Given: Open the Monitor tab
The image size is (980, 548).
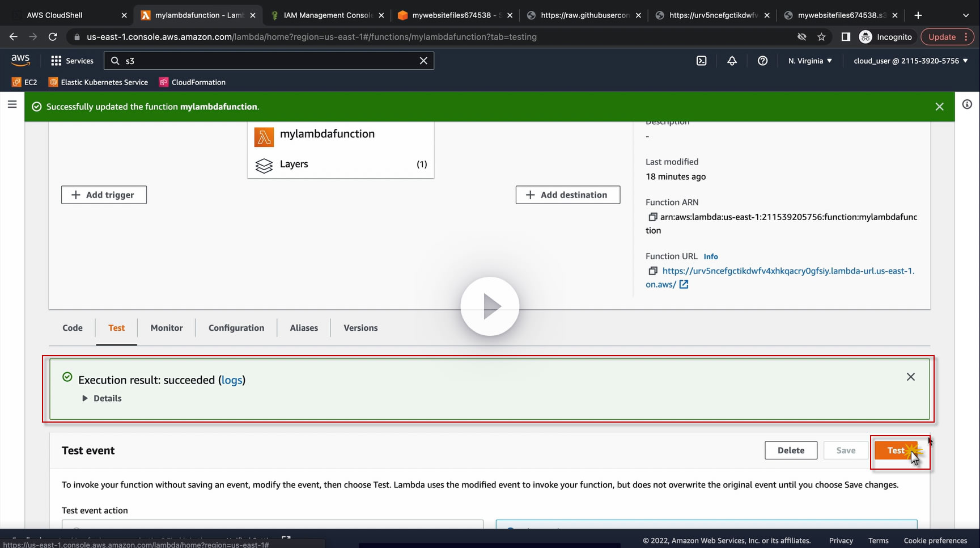Looking at the screenshot, I should point(167,328).
